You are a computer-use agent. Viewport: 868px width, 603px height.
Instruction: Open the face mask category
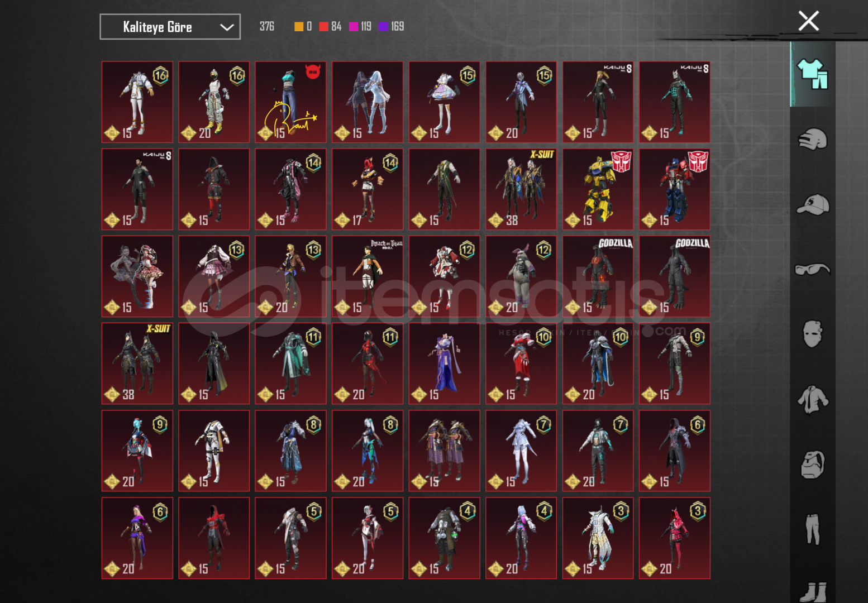tap(812, 334)
